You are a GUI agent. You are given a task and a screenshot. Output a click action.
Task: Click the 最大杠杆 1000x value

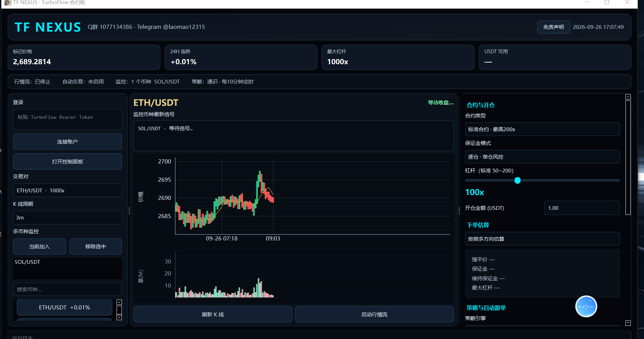[x=338, y=62]
